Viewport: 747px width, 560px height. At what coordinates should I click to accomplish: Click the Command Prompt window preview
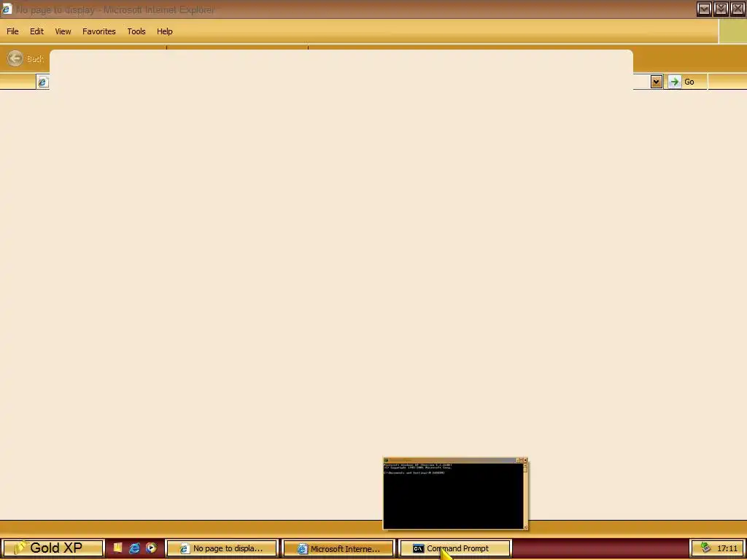pos(455,494)
